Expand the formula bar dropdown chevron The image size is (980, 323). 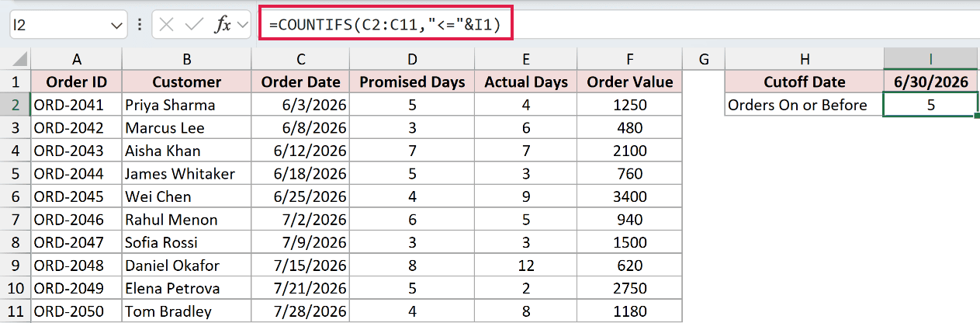[x=242, y=25]
